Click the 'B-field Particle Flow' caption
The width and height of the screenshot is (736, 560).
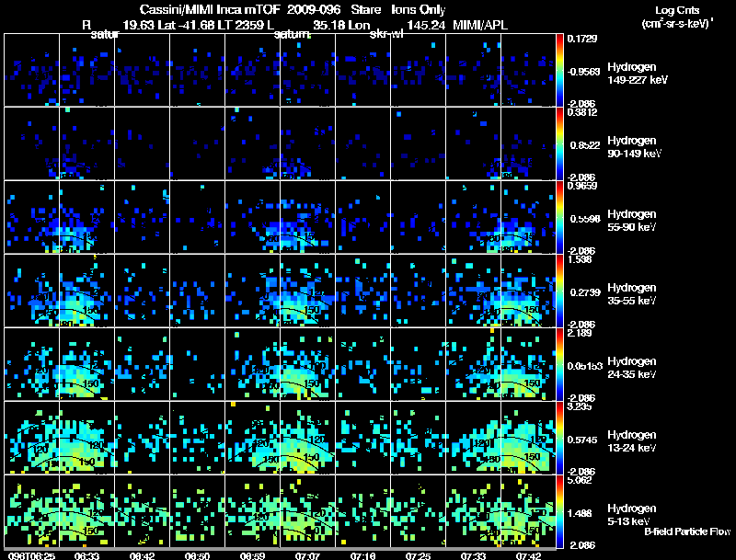(x=687, y=531)
